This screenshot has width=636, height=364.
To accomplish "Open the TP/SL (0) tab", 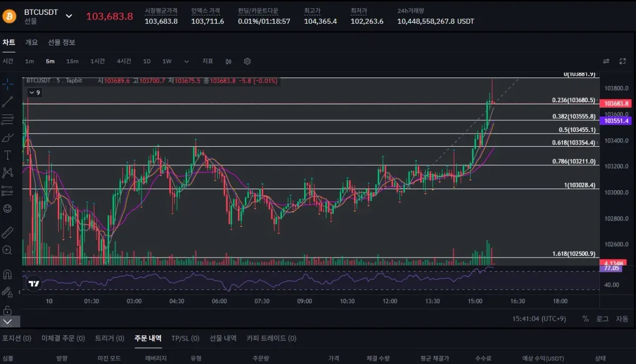I will click(x=185, y=338).
